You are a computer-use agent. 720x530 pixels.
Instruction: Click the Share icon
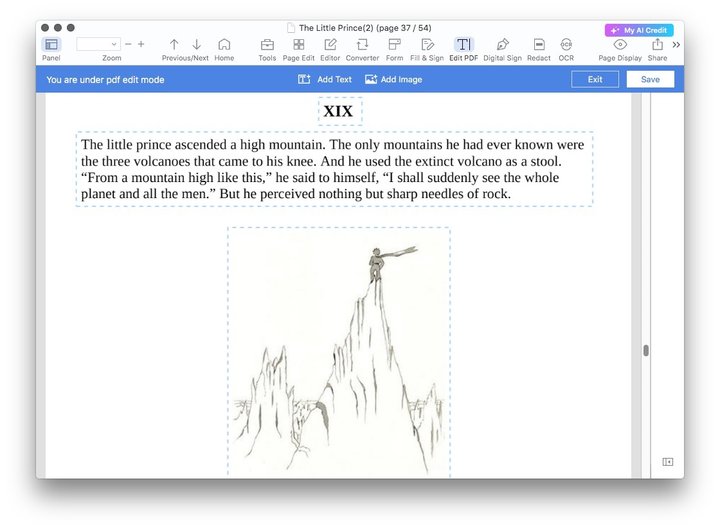pos(658,45)
